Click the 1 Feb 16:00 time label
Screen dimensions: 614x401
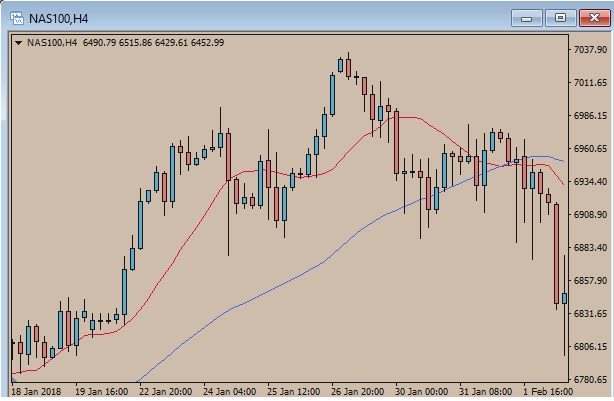(548, 391)
